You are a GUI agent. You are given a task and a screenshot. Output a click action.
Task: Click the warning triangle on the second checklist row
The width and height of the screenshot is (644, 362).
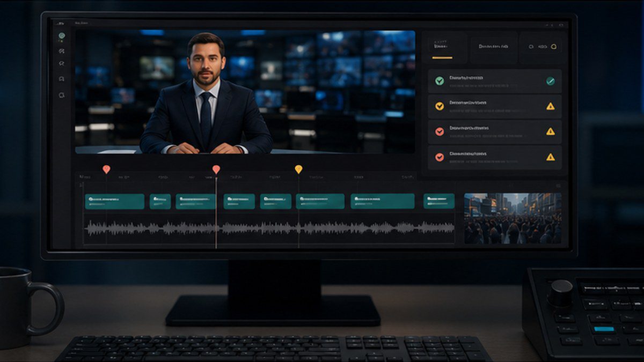click(x=550, y=106)
